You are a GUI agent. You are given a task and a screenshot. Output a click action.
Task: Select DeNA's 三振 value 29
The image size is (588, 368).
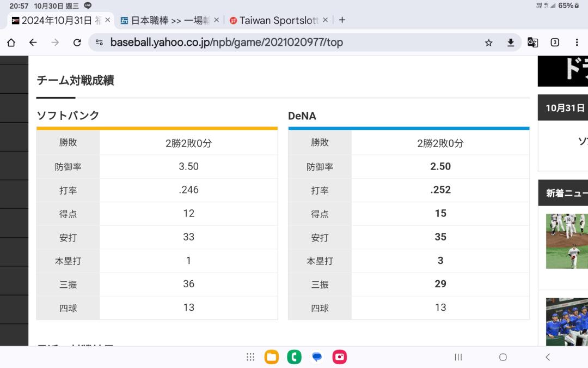tap(440, 284)
